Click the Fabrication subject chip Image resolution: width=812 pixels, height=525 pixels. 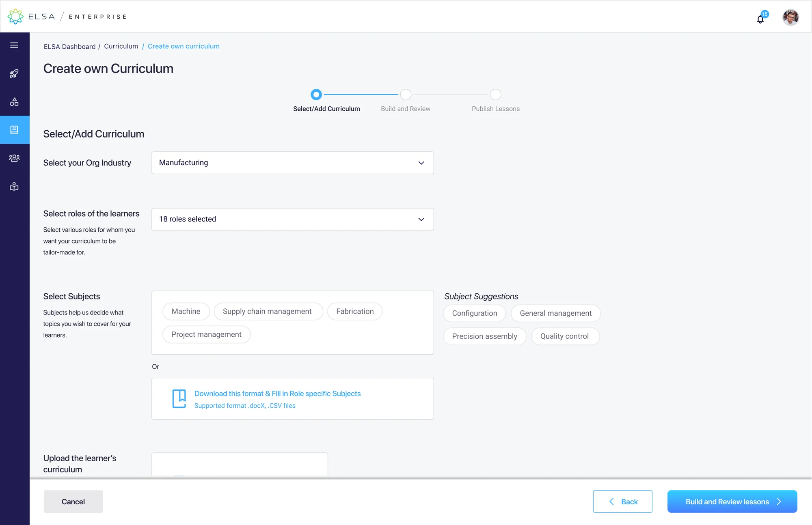coord(355,311)
